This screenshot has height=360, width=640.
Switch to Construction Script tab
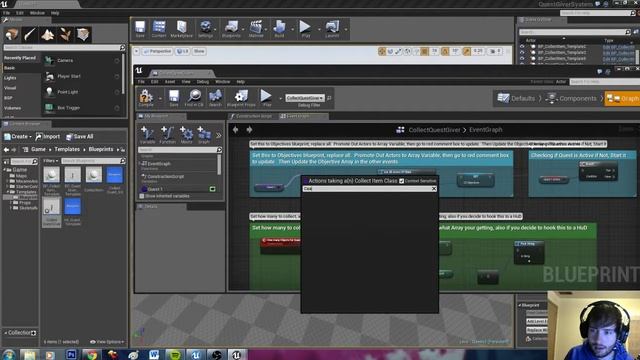(253, 117)
